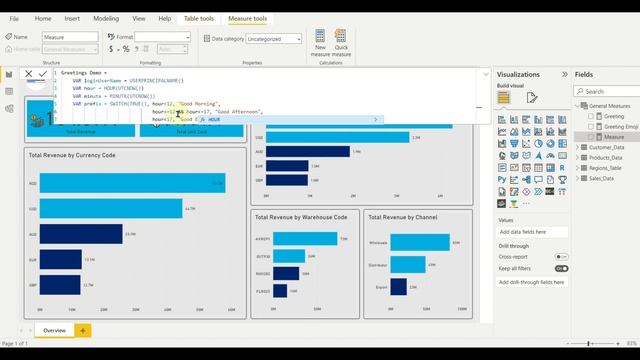Image resolution: width=640 pixels, height=360 pixels.
Task: Check the Measure field checkbox
Action: point(591,137)
